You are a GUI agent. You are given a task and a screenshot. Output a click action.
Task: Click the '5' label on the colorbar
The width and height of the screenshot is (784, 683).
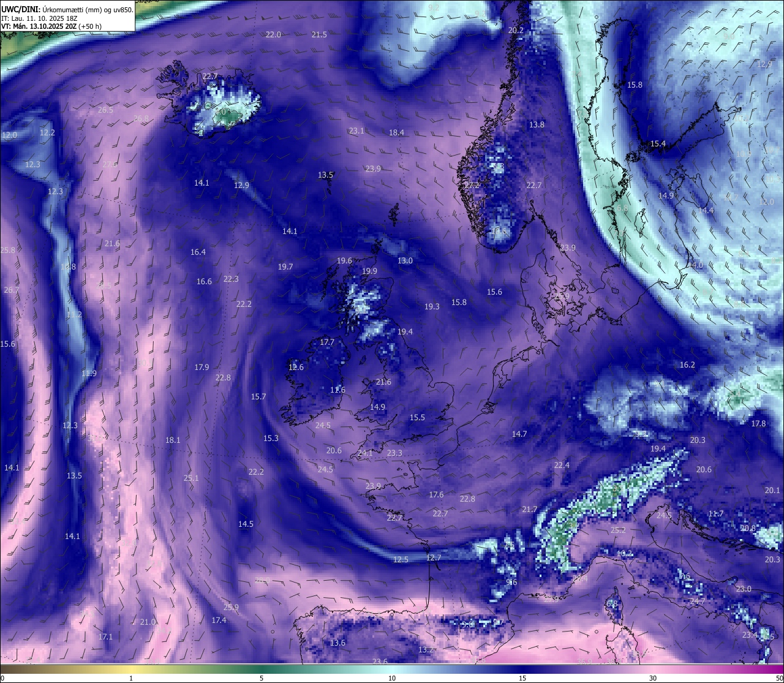point(262,678)
